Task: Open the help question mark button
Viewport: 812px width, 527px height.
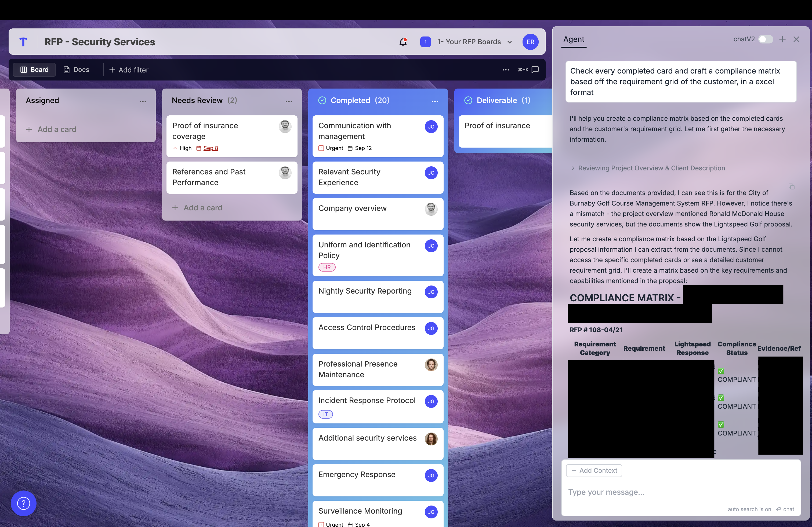Action: 24,503
